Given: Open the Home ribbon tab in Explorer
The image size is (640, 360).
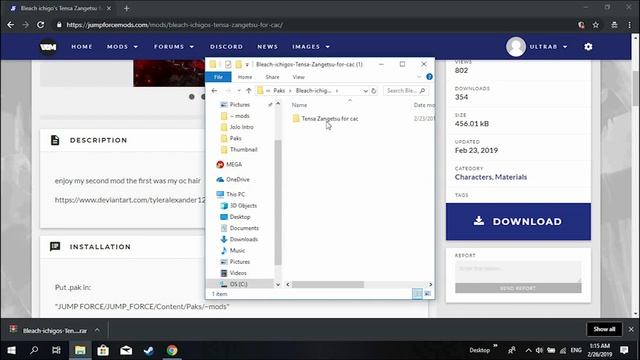Looking at the screenshot, I should 245,77.
